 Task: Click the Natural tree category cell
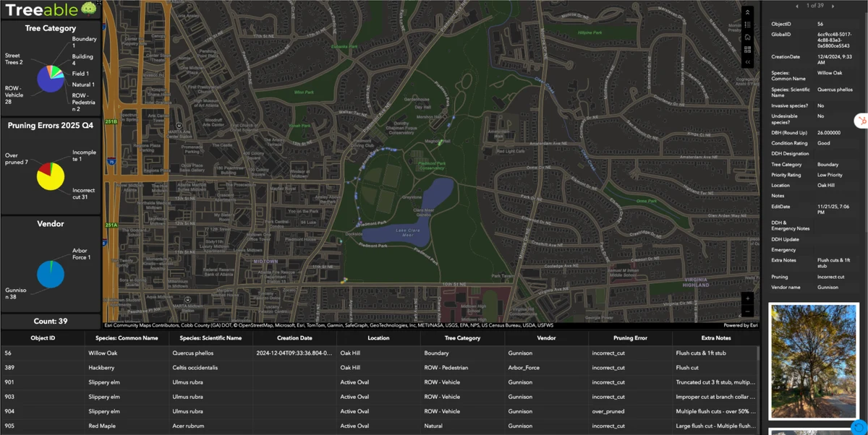coord(462,426)
